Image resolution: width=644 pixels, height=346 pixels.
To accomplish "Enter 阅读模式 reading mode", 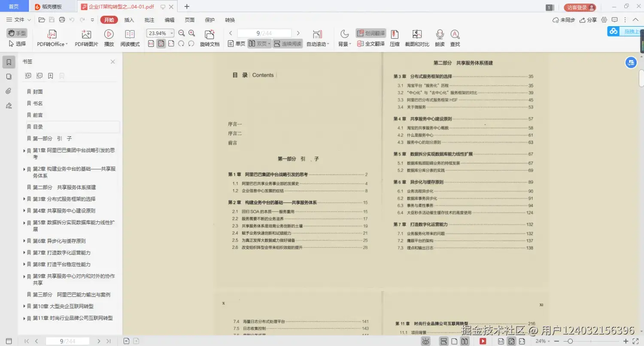I will (130, 38).
